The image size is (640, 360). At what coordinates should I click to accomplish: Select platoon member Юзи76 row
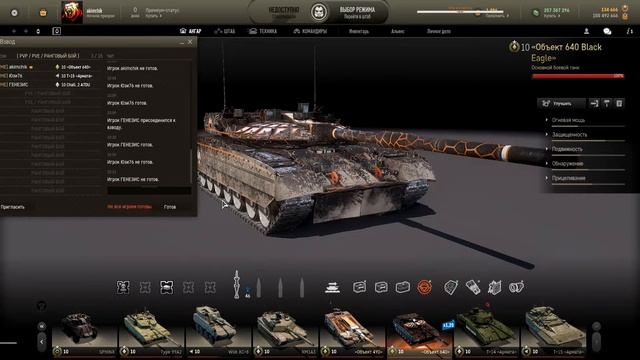pyautogui.click(x=51, y=76)
